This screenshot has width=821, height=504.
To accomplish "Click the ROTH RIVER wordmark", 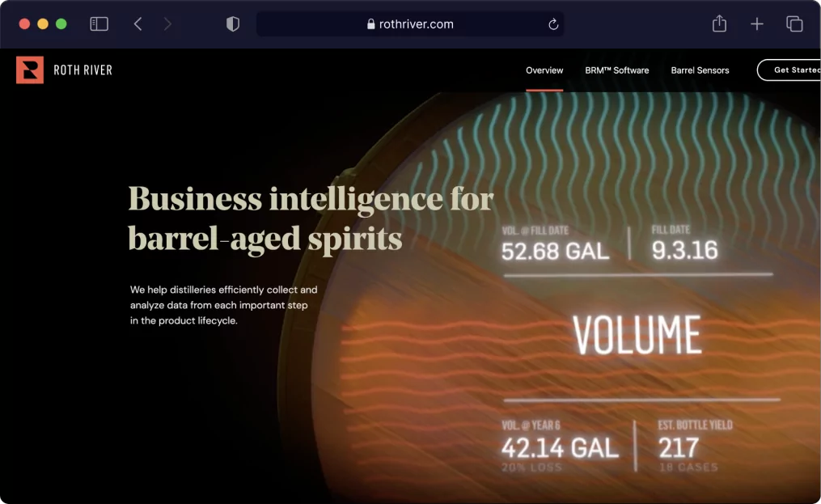I will click(83, 70).
